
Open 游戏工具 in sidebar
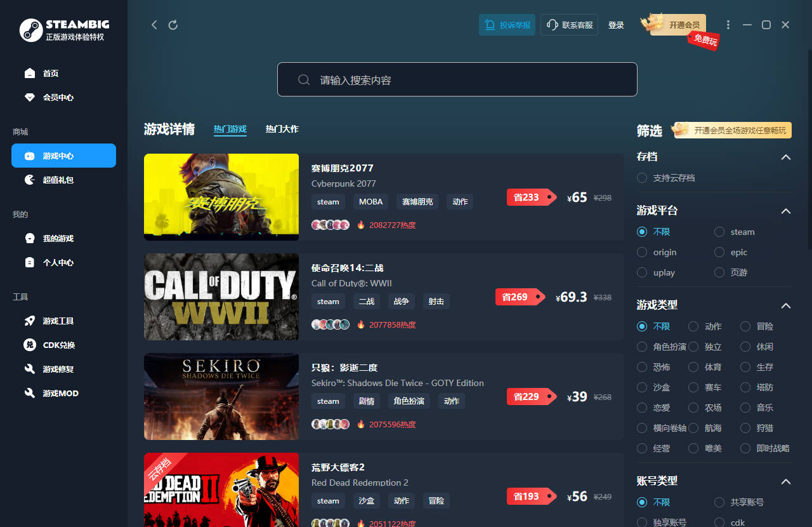coord(63,321)
